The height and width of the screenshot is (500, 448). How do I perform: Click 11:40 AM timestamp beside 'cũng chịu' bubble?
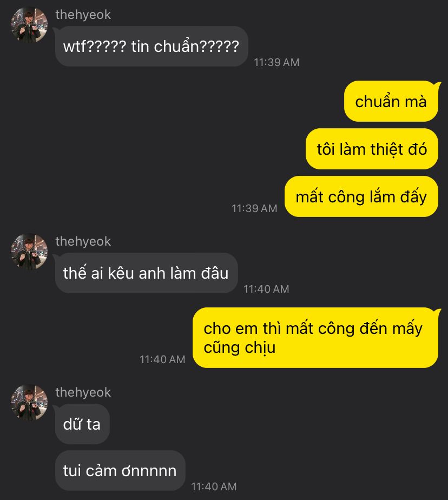click(162, 359)
